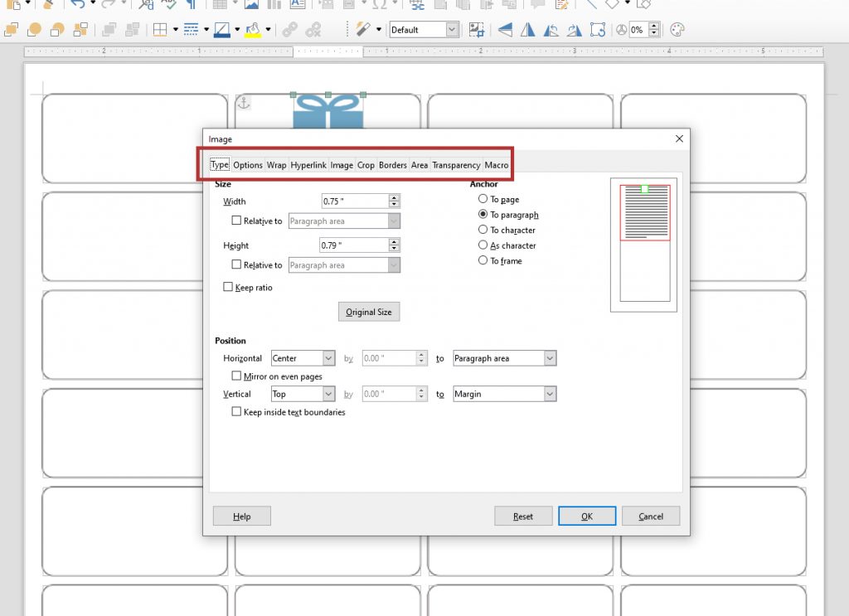Open the Vertical Top dropdown
Image resolution: width=849 pixels, height=616 pixels.
pos(303,394)
